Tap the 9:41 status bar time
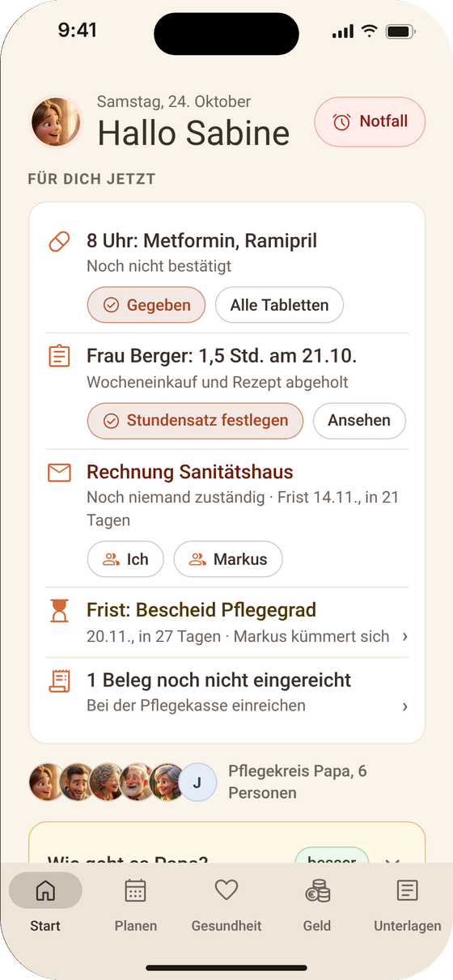This screenshot has width=453, height=980. (78, 31)
